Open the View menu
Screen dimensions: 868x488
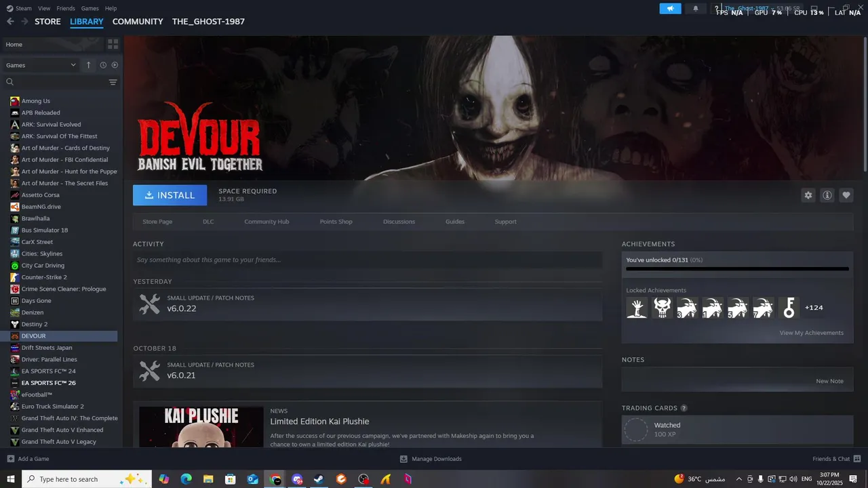pyautogui.click(x=44, y=8)
